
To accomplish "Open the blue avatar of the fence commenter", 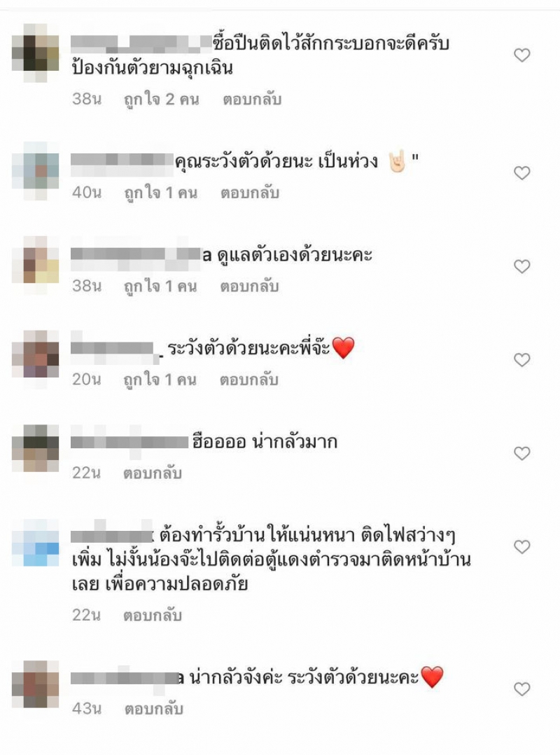I will point(35,543).
